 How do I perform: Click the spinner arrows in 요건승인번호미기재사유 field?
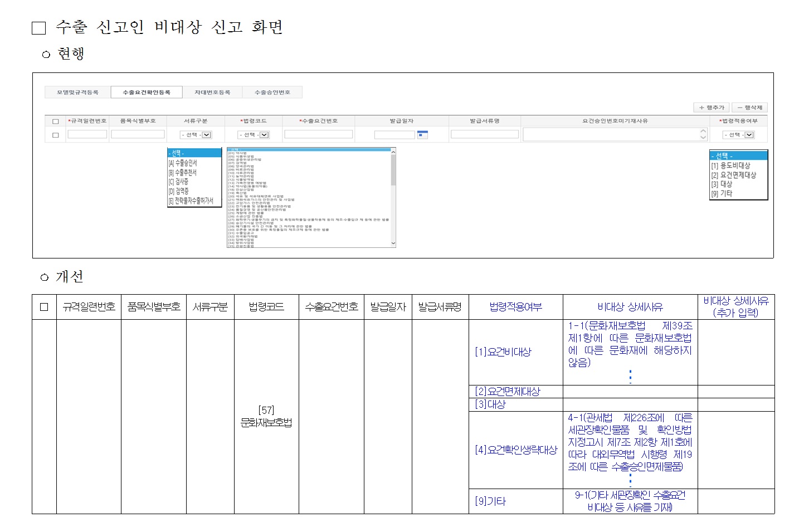point(703,134)
